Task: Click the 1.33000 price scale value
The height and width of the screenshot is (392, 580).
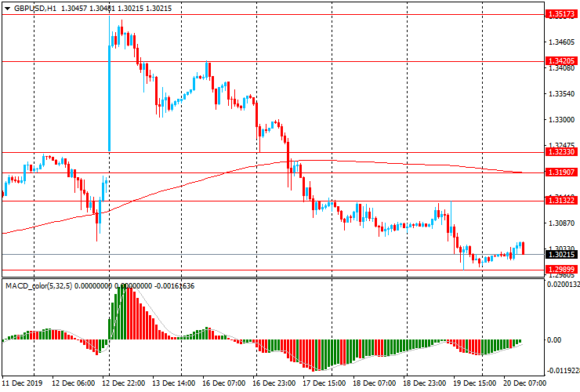Action: point(561,120)
